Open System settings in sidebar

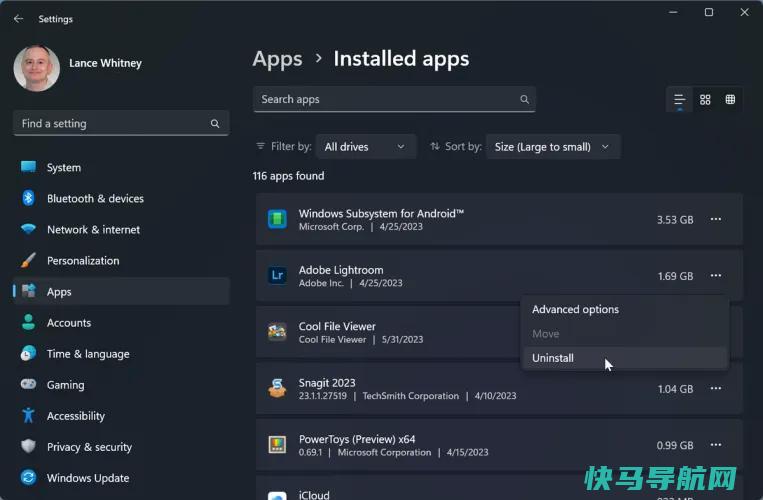pos(121,167)
